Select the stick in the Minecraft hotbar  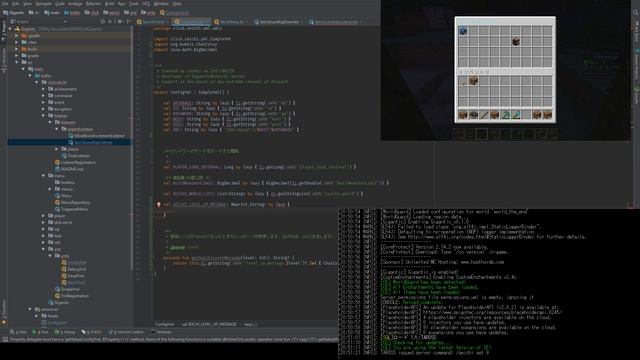click(x=484, y=116)
